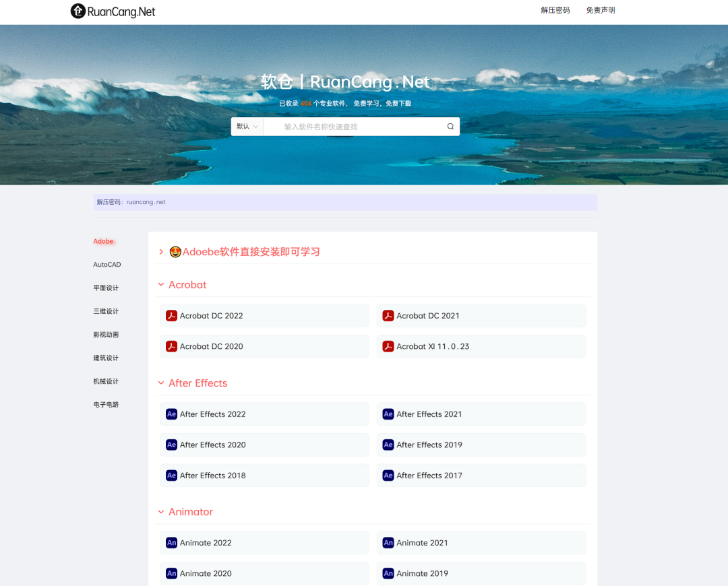Open the Animate 2019 entry
Viewport: 728px width, 586px height.
pos(481,573)
